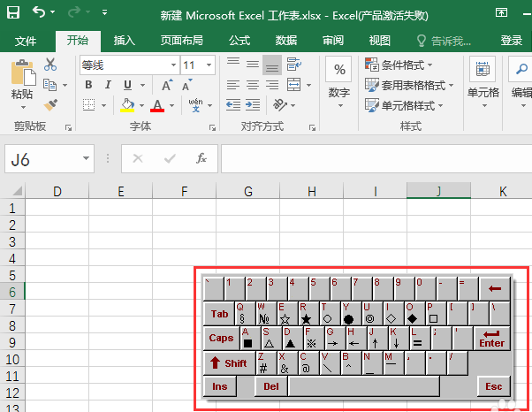532x412 pixels.
Task: Toggle Caps key on soft keyboard
Action: [221, 338]
